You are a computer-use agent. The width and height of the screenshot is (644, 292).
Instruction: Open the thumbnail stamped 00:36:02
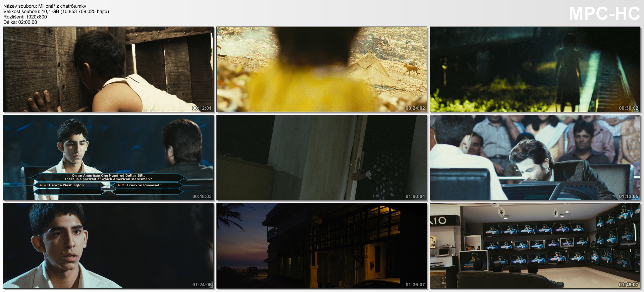[x=535, y=69]
